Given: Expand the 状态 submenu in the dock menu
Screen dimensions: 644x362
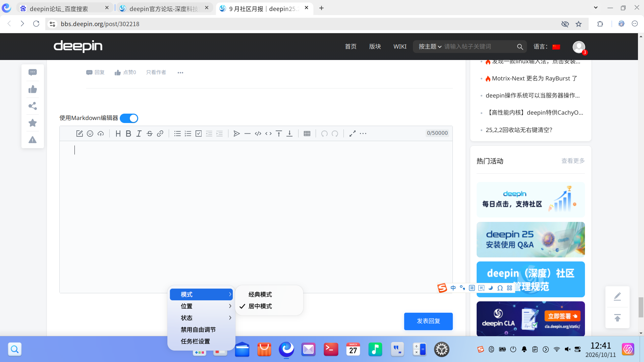Looking at the screenshot, I should click(x=201, y=318).
